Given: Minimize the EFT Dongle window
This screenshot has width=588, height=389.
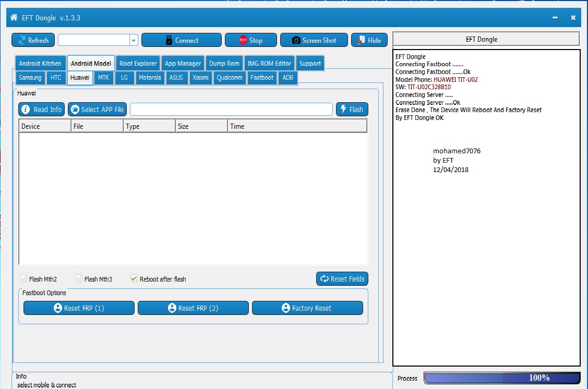Looking at the screenshot, I should 555,18.
